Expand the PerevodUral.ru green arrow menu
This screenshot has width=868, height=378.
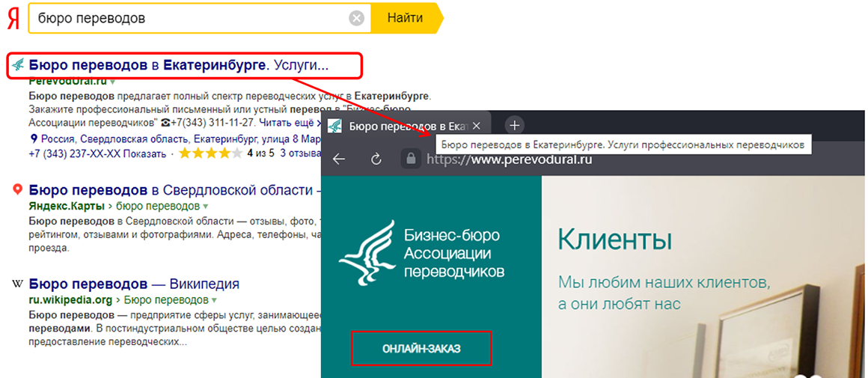pos(113,81)
